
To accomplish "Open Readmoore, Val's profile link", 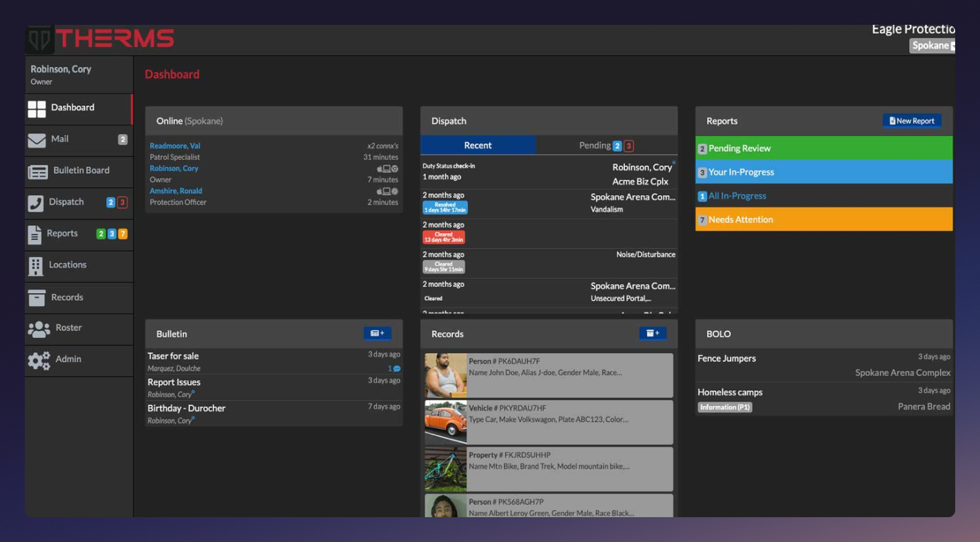I will tap(174, 145).
